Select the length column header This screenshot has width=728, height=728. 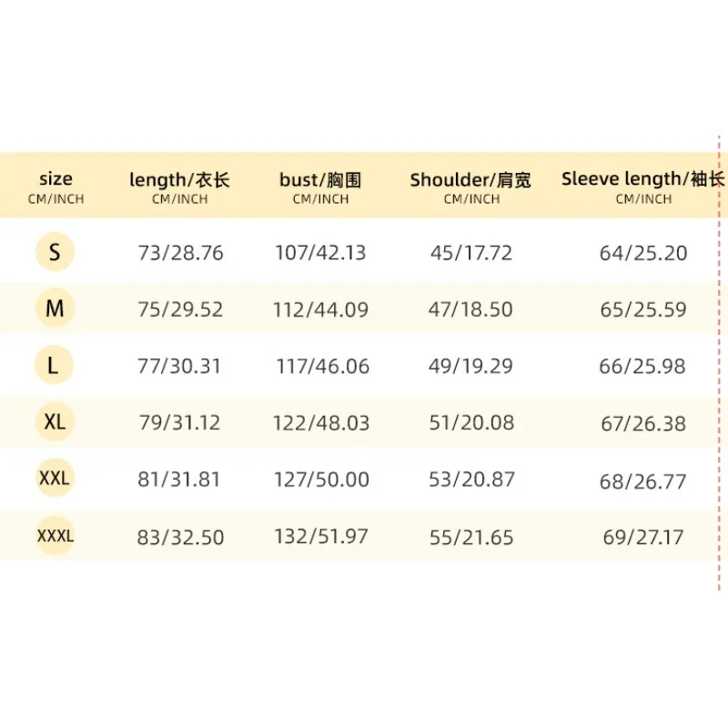pos(179,187)
